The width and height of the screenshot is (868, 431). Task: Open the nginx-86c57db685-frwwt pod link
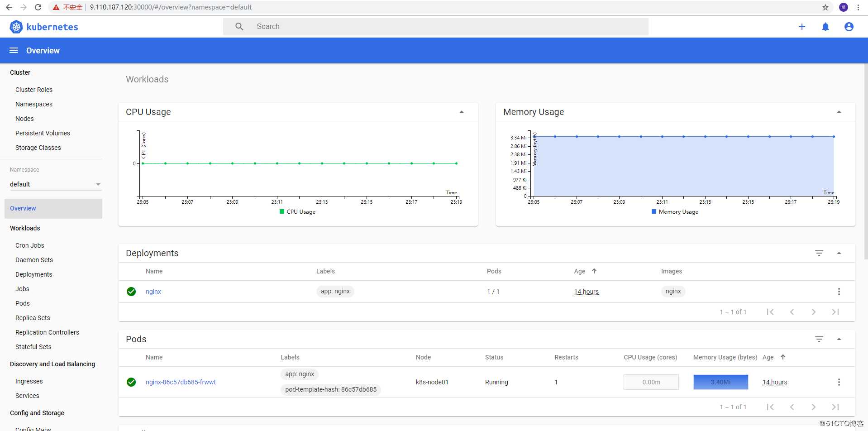181,382
